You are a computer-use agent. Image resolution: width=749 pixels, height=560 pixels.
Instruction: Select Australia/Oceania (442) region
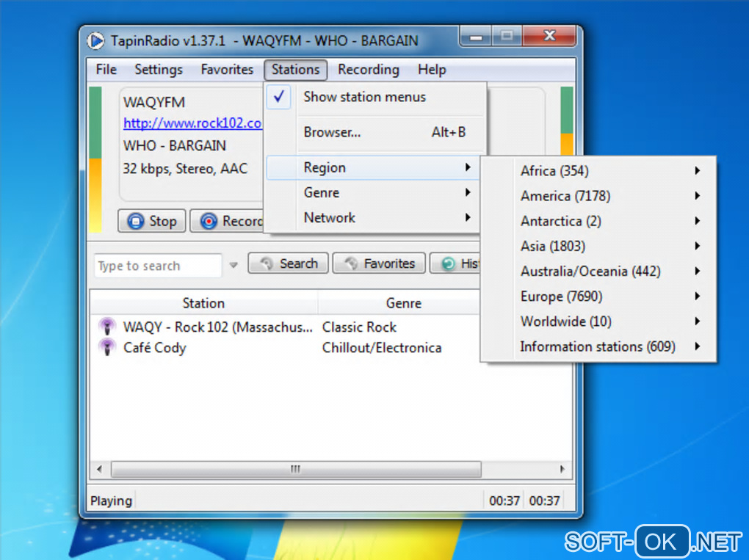pos(598,271)
